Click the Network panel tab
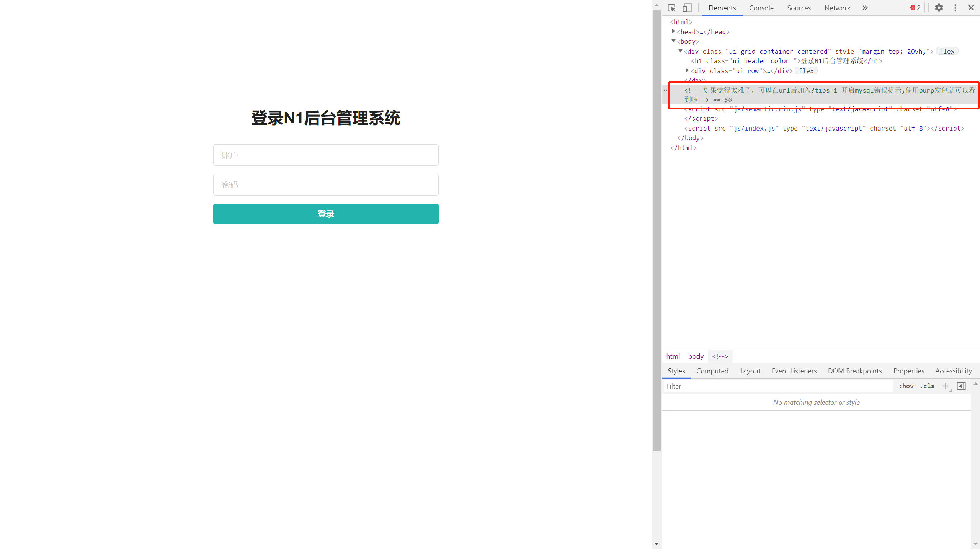Image resolution: width=980 pixels, height=549 pixels. click(x=837, y=7)
